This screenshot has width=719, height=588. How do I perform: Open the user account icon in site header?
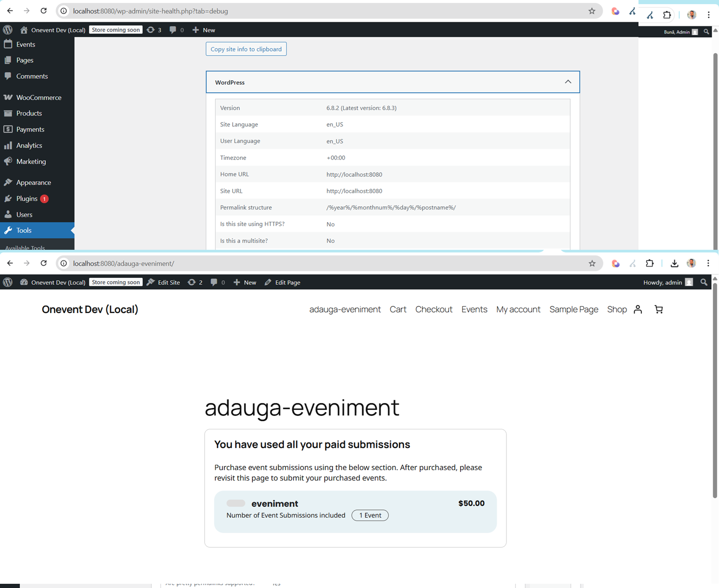coord(638,309)
